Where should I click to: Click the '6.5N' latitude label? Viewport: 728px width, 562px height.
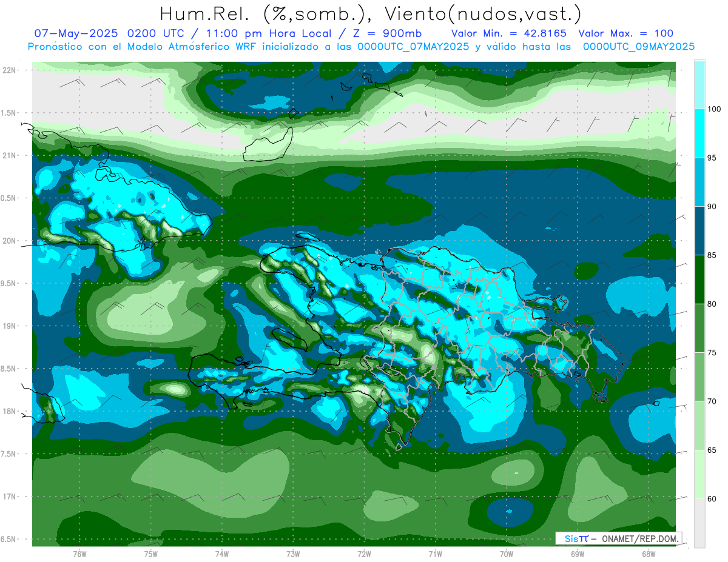coord(8,539)
